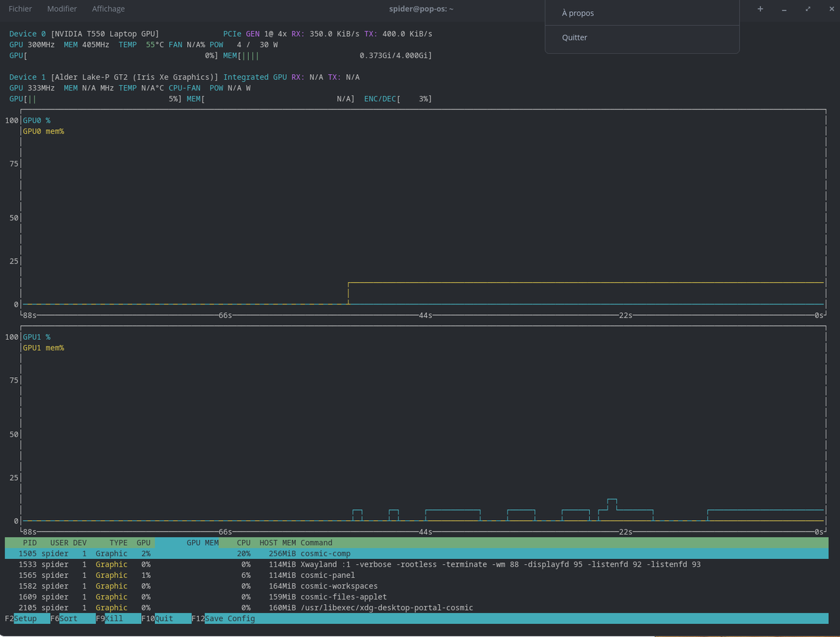Open a new terminal tab with the plus icon
The height and width of the screenshot is (637, 840).
pos(759,9)
